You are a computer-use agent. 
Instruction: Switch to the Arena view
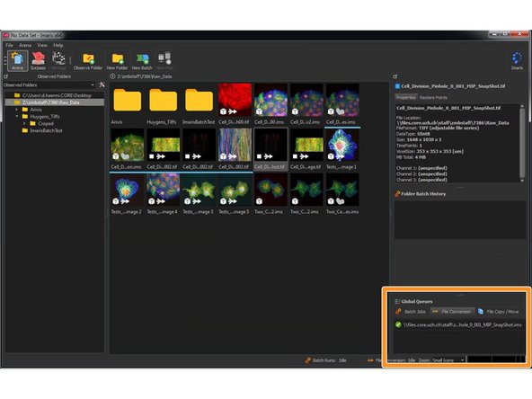point(17,61)
